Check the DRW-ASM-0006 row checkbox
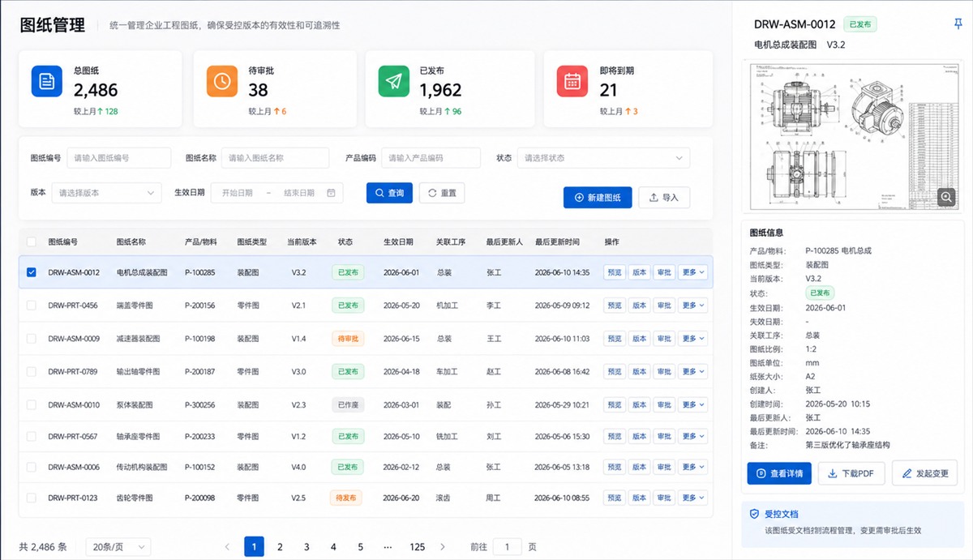The height and width of the screenshot is (560, 973). tap(32, 467)
